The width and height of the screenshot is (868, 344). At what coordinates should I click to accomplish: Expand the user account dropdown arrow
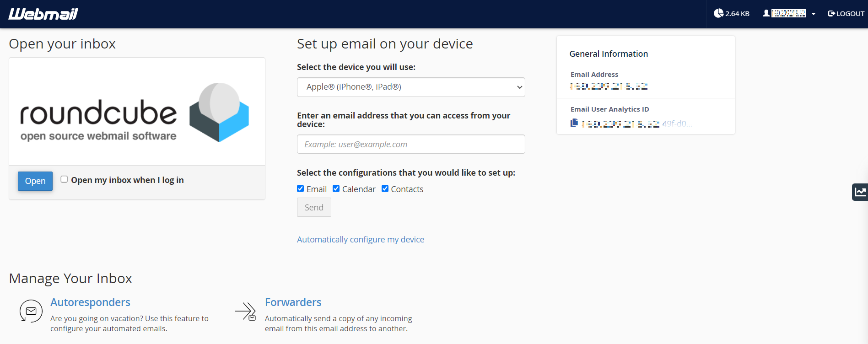(x=814, y=14)
